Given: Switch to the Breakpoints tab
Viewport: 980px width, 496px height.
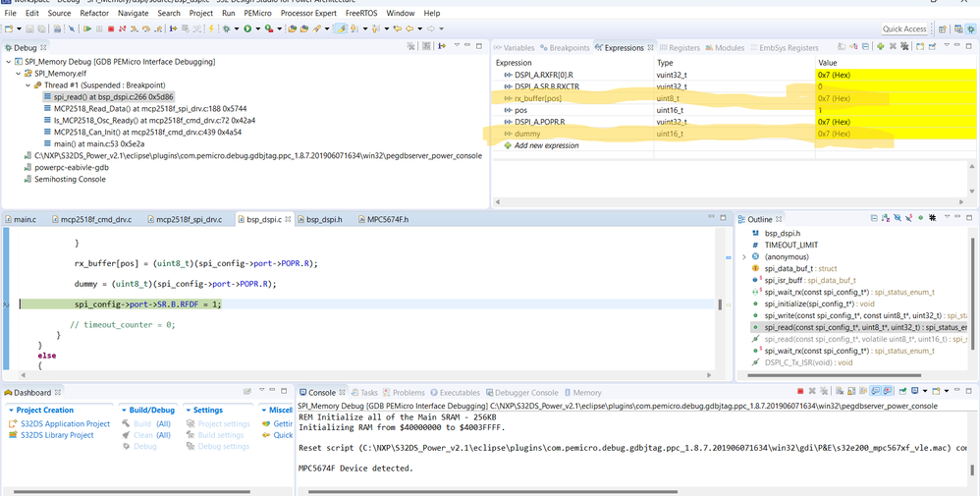Looking at the screenshot, I should [566, 47].
